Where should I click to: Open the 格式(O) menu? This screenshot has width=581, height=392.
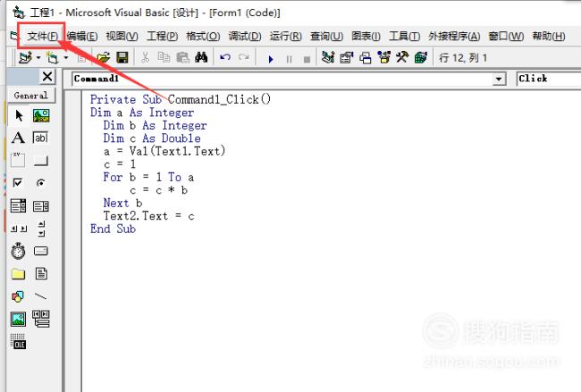(203, 36)
